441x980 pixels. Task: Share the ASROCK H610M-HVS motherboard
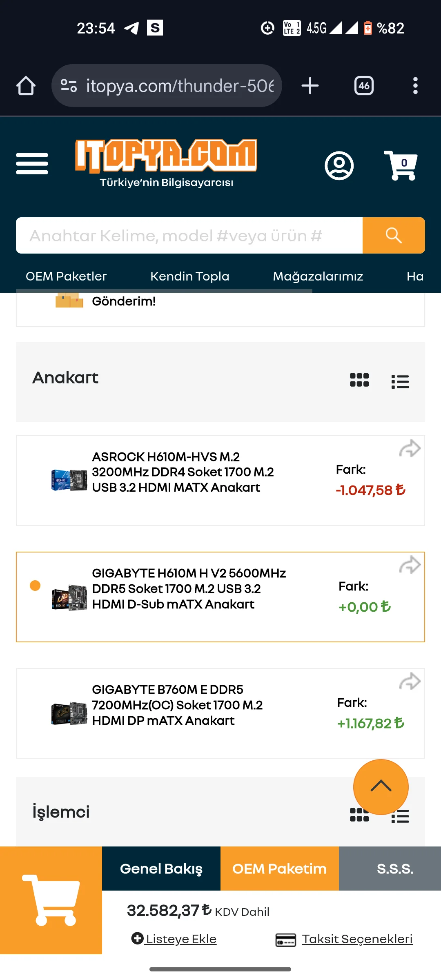410,449
